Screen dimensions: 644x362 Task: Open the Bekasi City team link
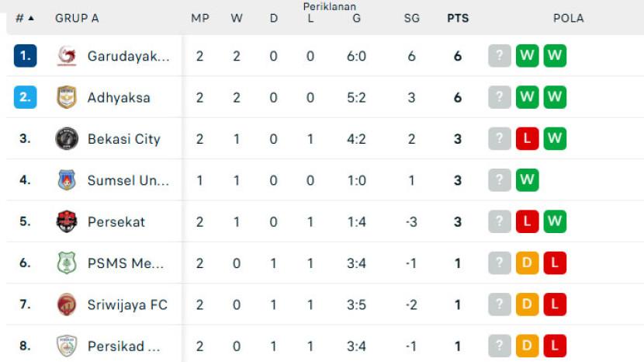[x=124, y=139]
